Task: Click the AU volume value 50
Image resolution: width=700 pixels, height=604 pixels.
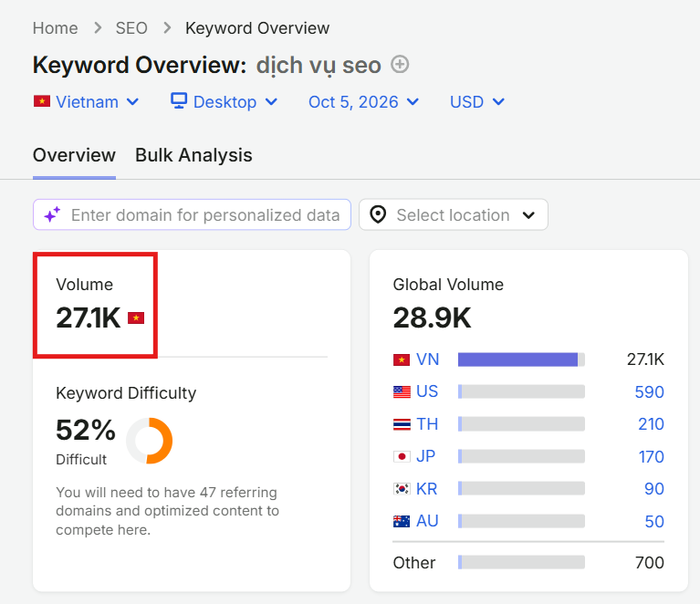Action: pos(654,521)
